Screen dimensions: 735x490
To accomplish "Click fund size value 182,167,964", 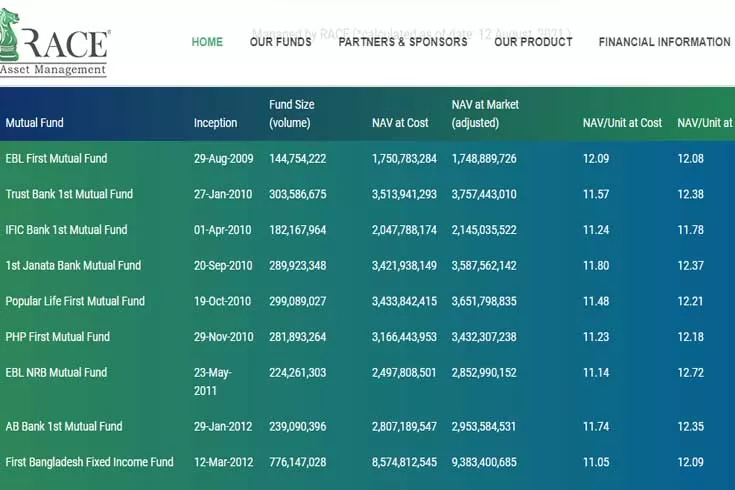I will click(x=298, y=230).
